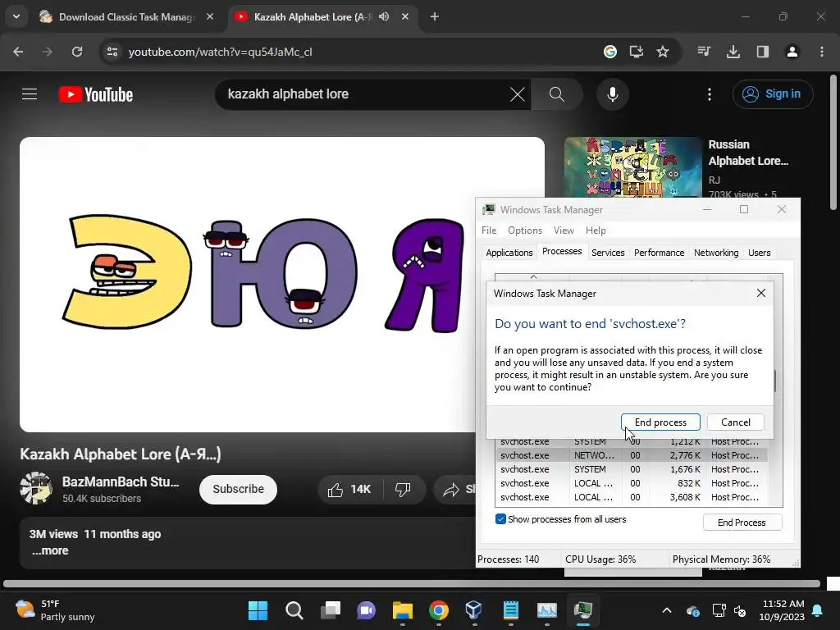Switch to the Applications tab
840x630 pixels.
509,253
